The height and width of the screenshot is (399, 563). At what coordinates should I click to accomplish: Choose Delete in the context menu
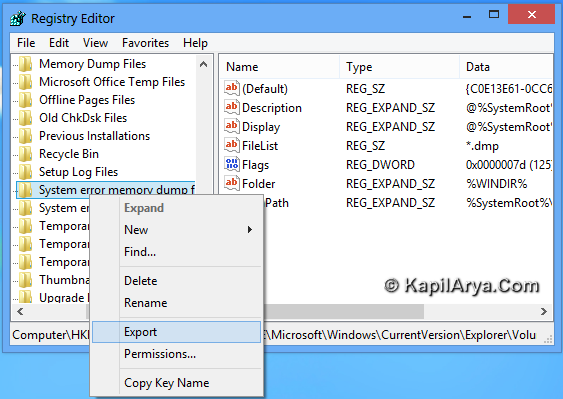coord(176,281)
